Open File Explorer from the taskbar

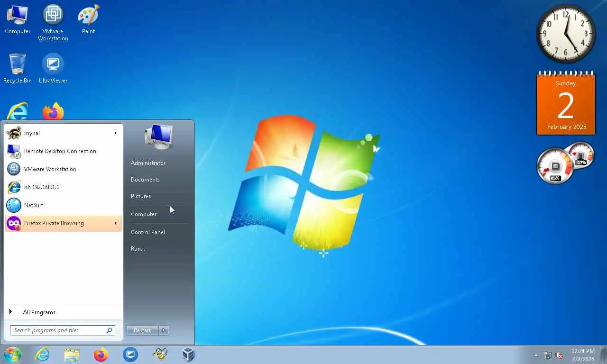(72, 355)
